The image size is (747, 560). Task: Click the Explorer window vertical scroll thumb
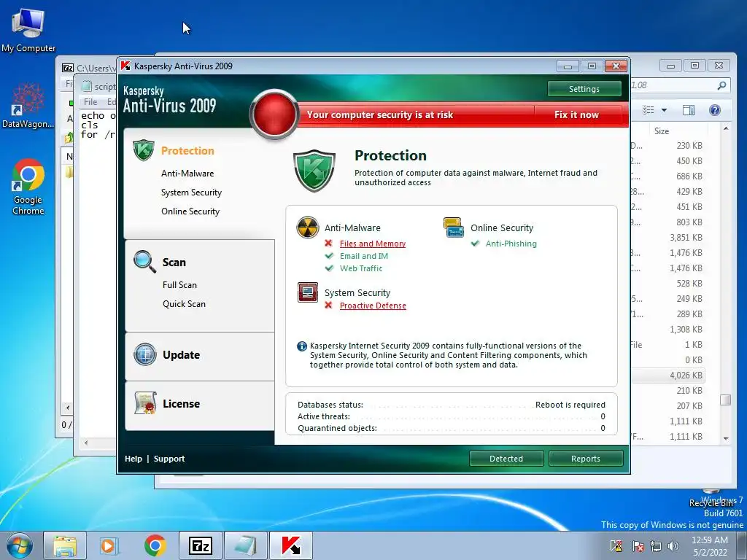(726, 400)
